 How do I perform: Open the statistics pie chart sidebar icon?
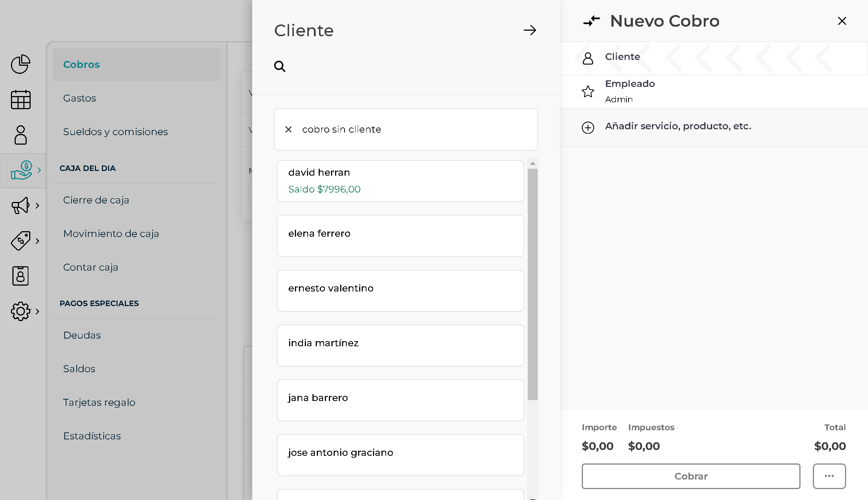pos(20,64)
